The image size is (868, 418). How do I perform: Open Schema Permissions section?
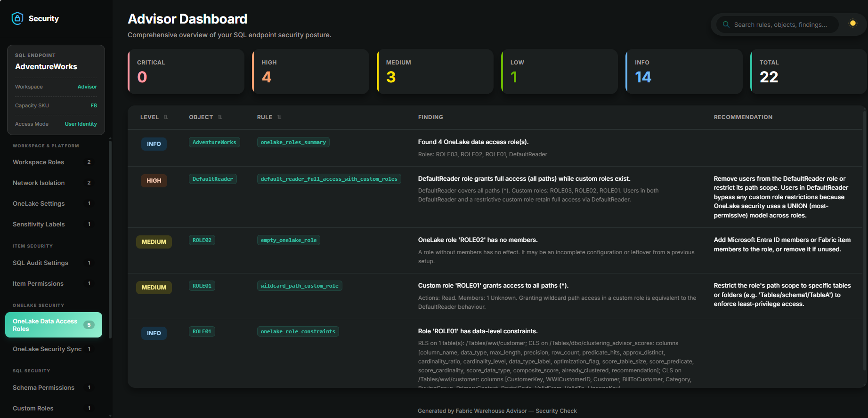point(53,388)
